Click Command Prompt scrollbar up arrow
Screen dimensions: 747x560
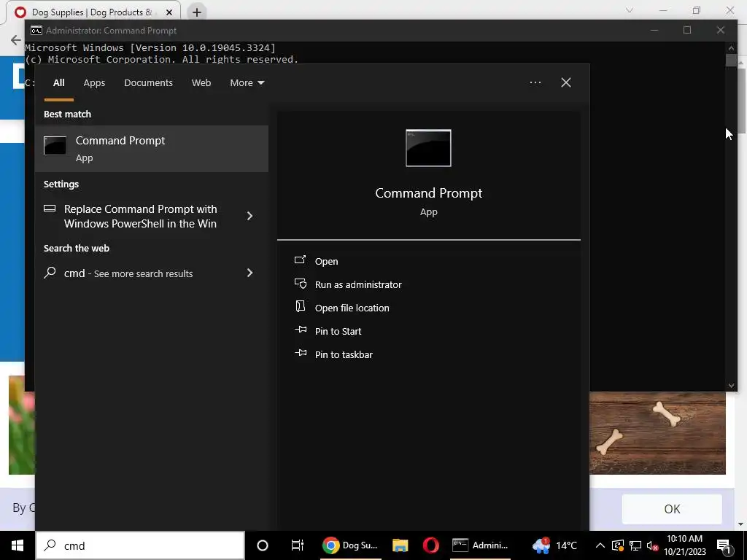(731, 47)
